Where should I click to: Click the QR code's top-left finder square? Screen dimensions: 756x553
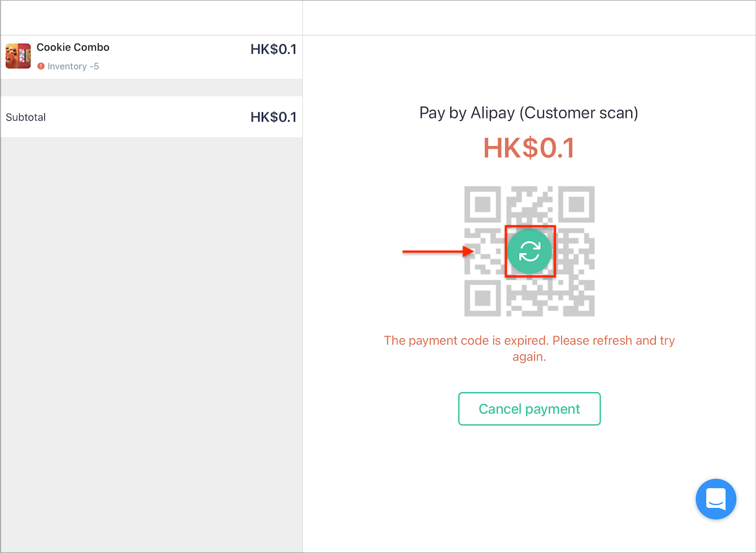point(482,205)
